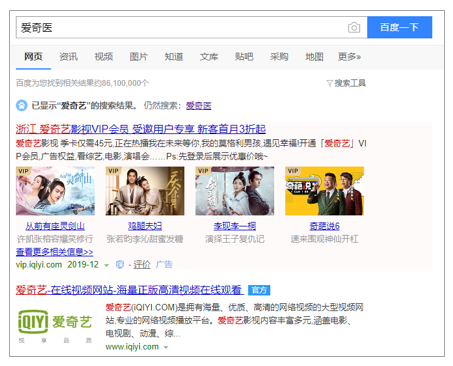The image size is (453, 366).
Task: Open the 浙江 爱奇艺影视VIP会员 ad title
Action: (x=141, y=129)
